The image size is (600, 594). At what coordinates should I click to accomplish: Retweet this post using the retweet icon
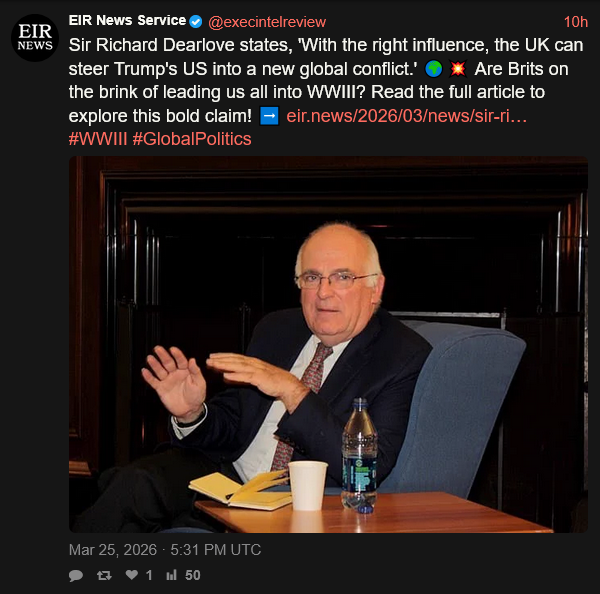[x=102, y=575]
